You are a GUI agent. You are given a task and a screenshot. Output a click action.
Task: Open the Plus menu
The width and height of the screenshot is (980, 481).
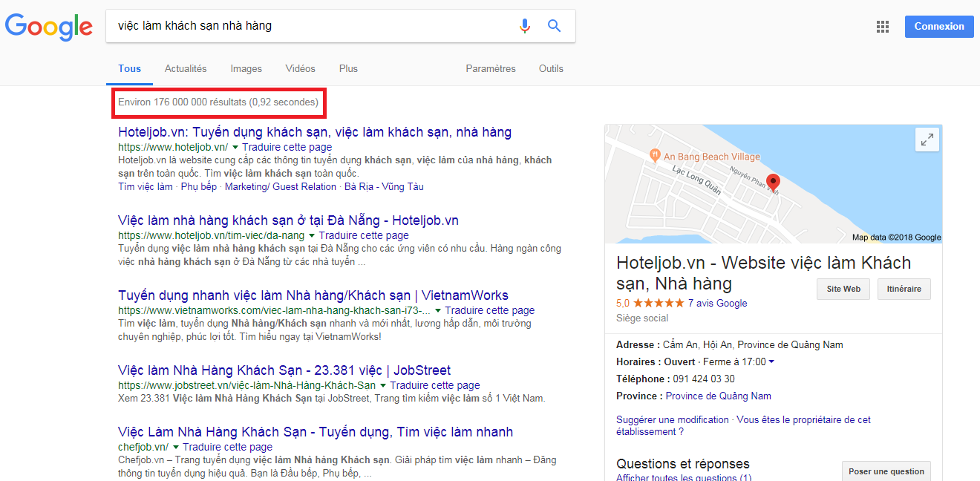tap(348, 68)
